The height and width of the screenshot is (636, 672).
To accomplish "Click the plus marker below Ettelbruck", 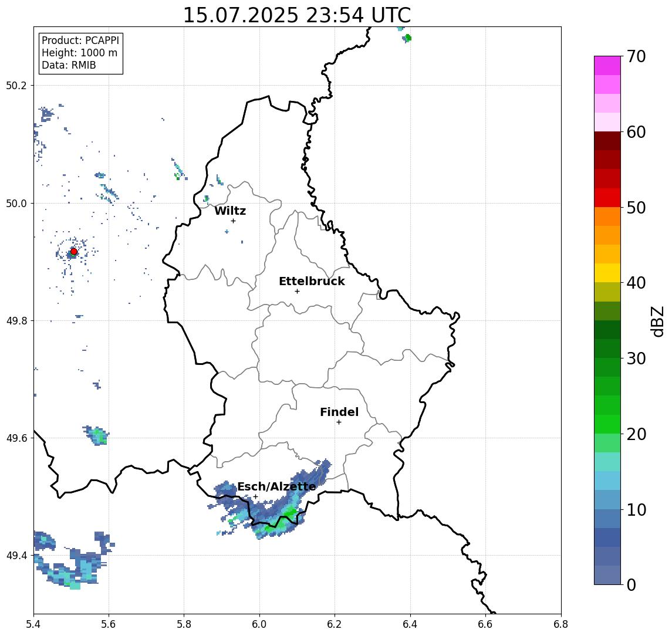I will (297, 291).
